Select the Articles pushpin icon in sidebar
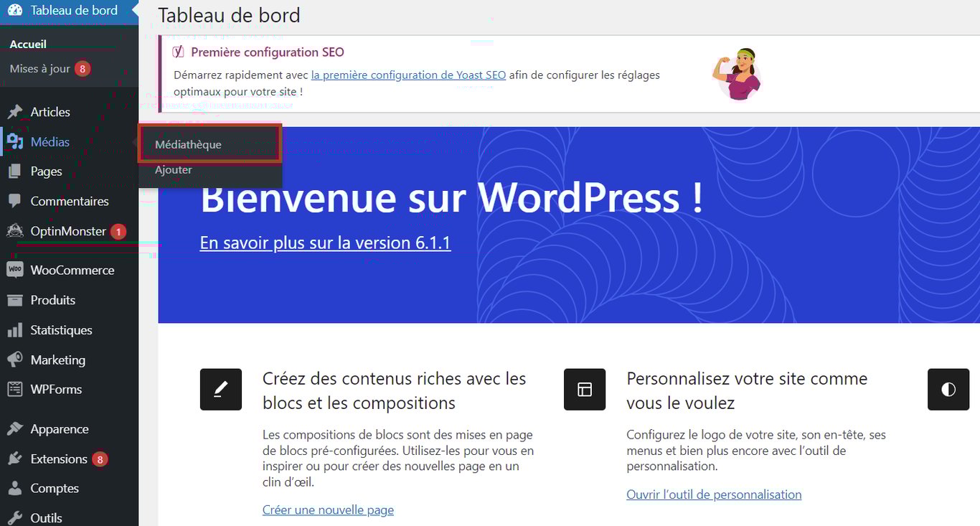Viewport: 980px width, 526px height. coord(17,111)
